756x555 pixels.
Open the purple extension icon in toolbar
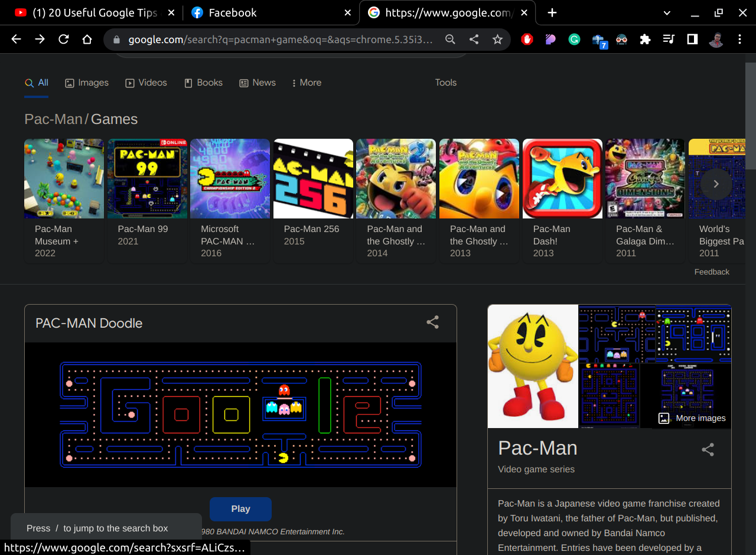[550, 40]
